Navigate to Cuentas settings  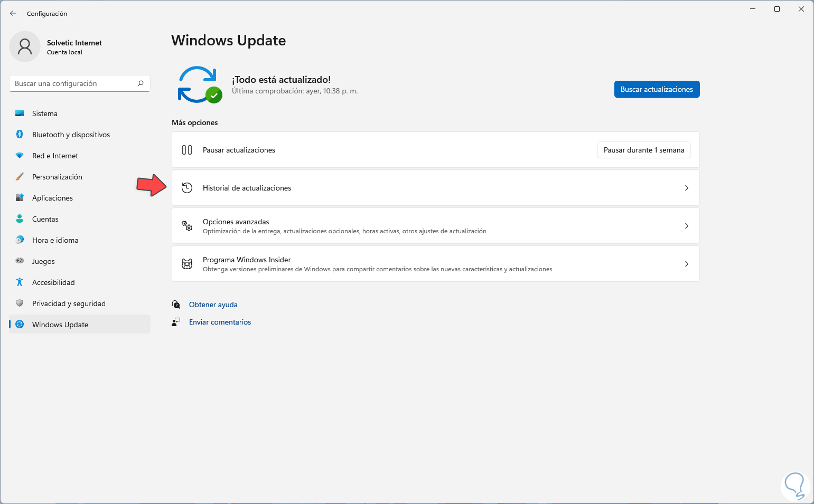pos(80,219)
